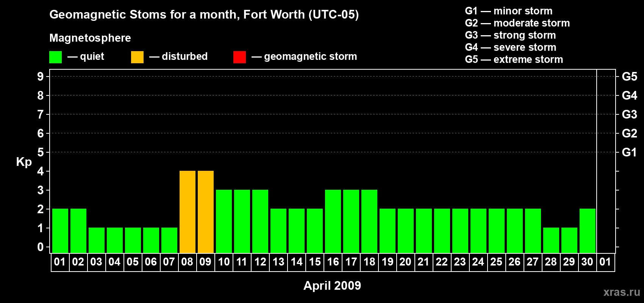Click the date label 01 at left
The image size is (644, 303).
coord(60,262)
